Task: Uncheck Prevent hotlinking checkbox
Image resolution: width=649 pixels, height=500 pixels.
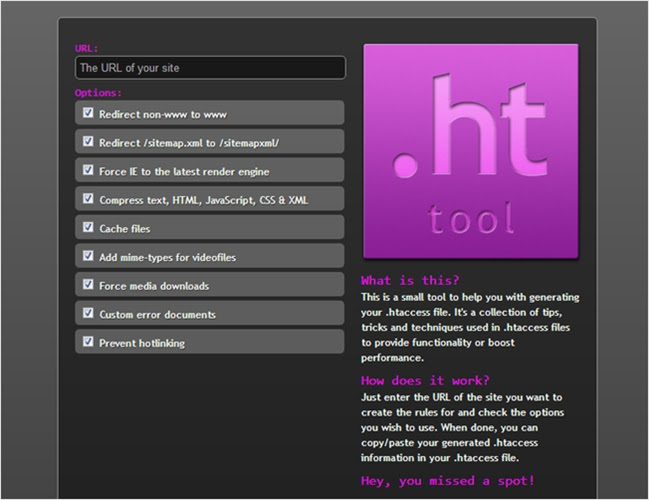Action: (x=88, y=341)
